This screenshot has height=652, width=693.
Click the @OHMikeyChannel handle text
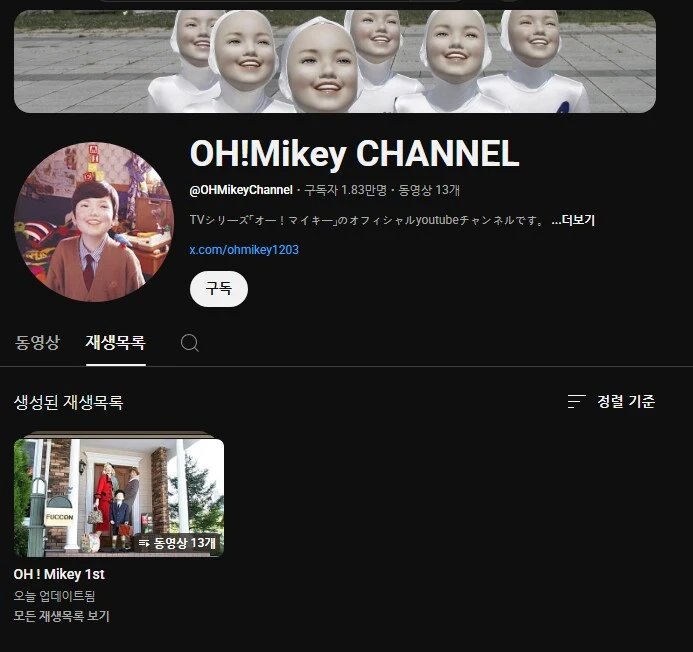pyautogui.click(x=241, y=190)
